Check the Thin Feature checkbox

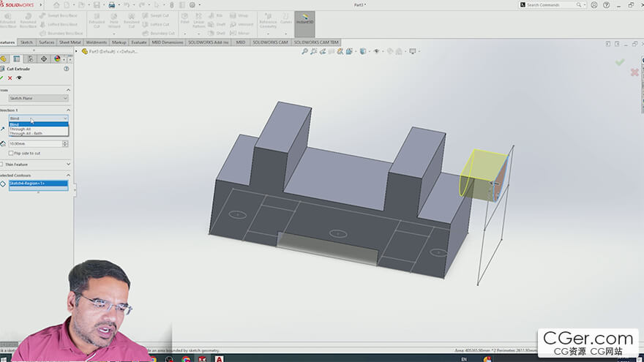click(x=2, y=165)
